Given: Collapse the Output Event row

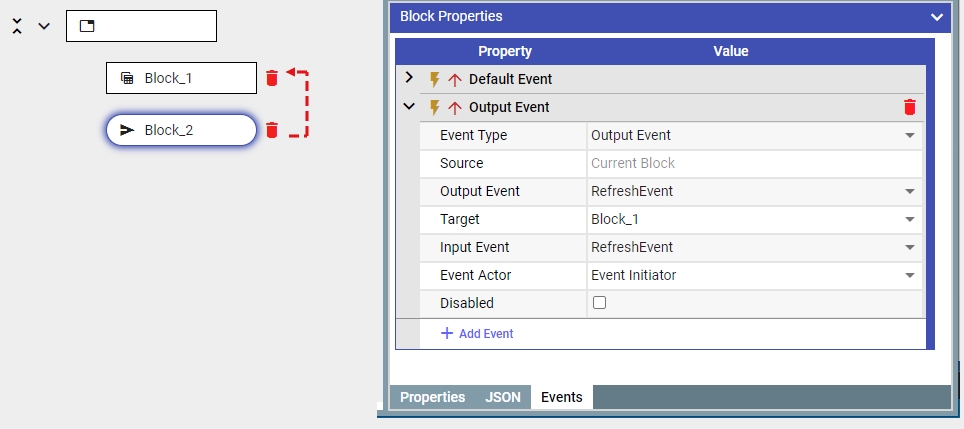Looking at the screenshot, I should [x=408, y=107].
